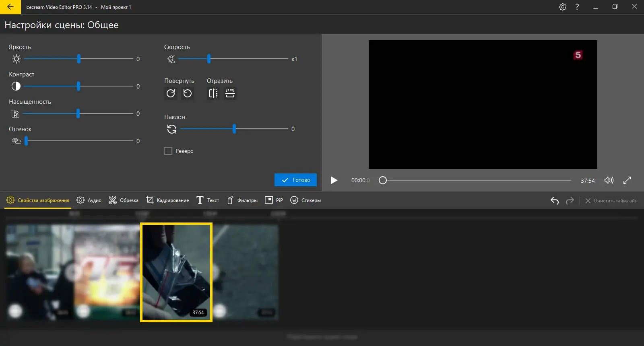Image resolution: width=644 pixels, height=346 pixels.
Task: Rotate the scene counterclockwise
Action: [x=188, y=93]
